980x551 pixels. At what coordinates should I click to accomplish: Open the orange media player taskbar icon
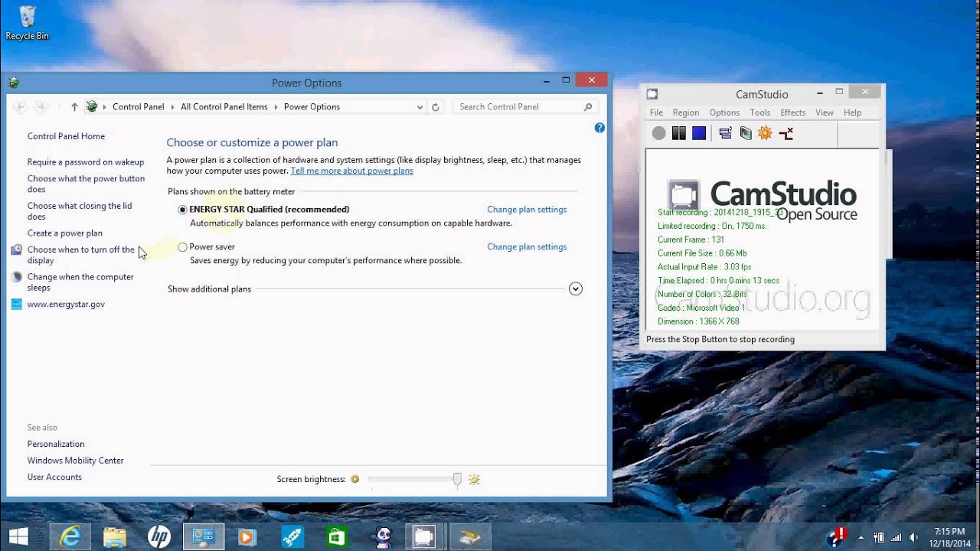point(247,537)
